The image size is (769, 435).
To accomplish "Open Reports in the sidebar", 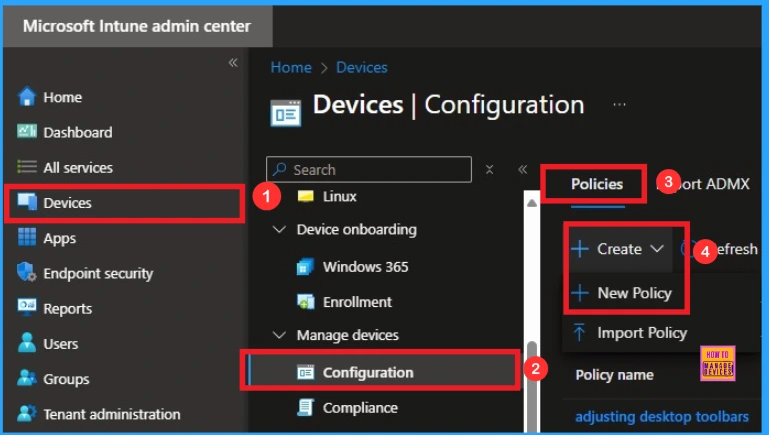I will (x=68, y=308).
